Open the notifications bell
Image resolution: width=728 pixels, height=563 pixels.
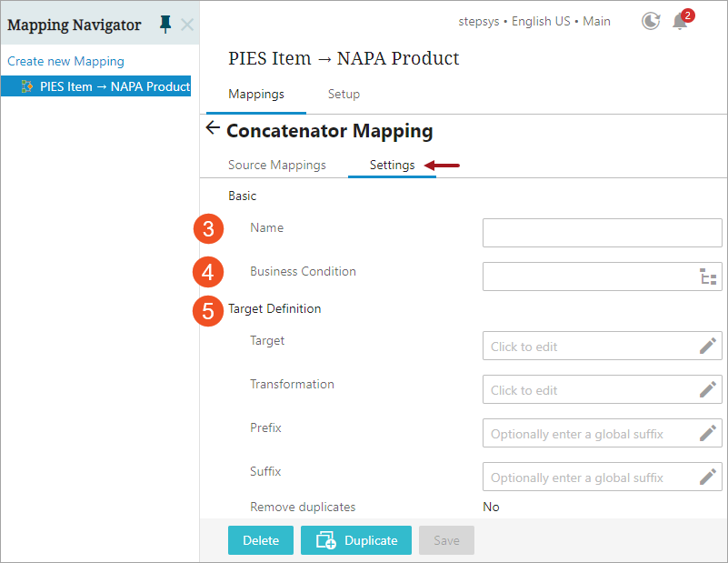[x=680, y=21]
